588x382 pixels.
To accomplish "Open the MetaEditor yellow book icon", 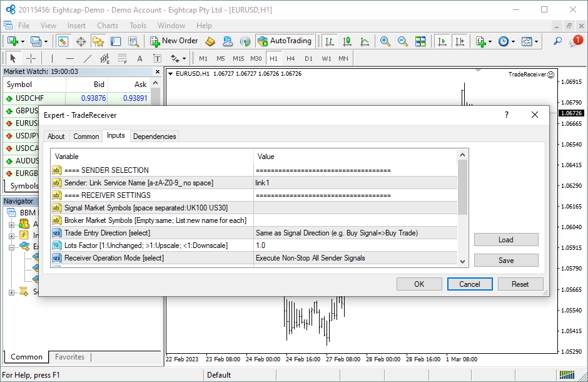I will point(210,41).
